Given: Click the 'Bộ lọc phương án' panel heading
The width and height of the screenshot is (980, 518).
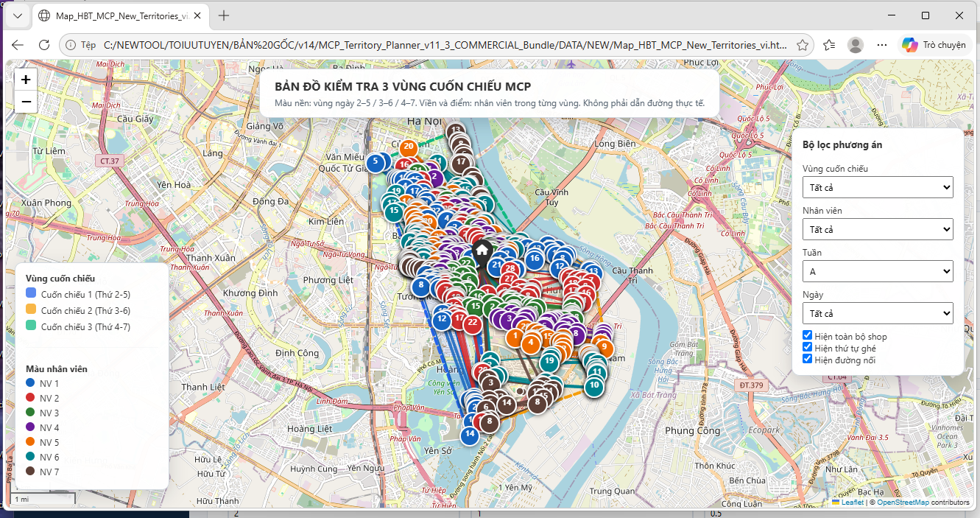Looking at the screenshot, I should pos(842,144).
